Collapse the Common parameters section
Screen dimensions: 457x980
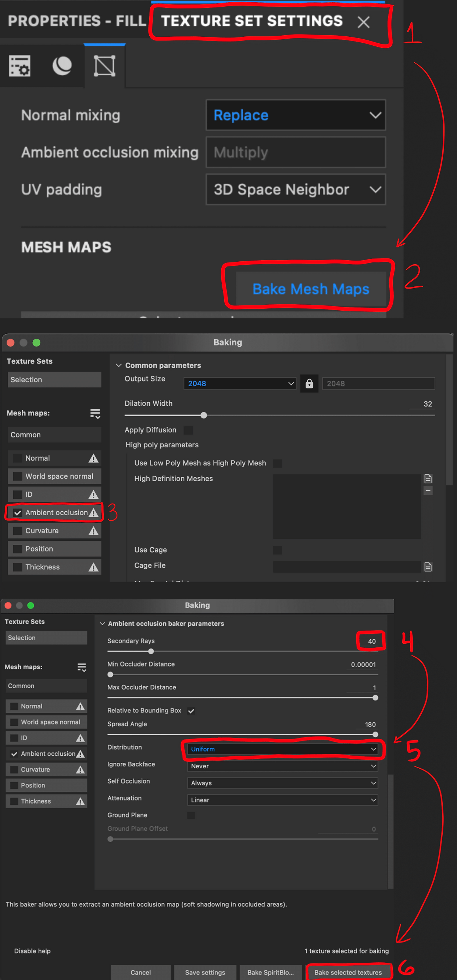(119, 365)
